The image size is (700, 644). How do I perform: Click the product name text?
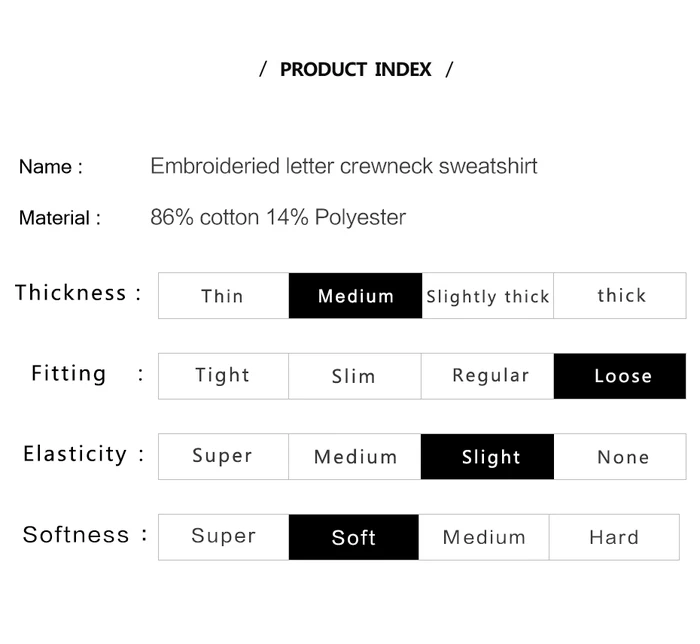343,166
